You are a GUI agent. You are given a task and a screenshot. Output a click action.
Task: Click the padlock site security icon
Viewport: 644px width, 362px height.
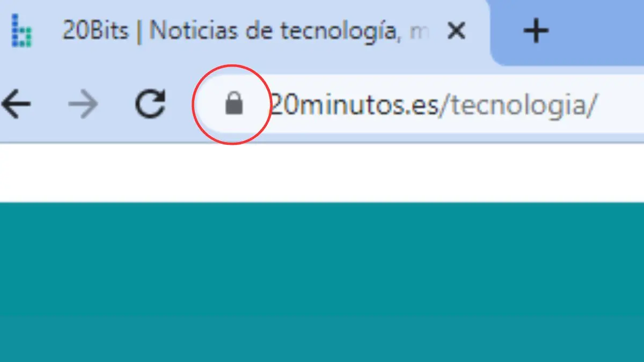pos(234,103)
